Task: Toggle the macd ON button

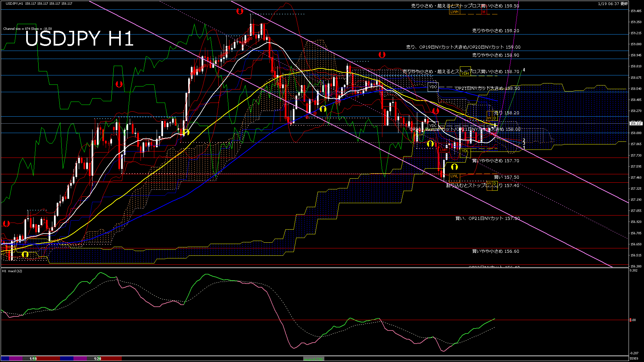Action: click(314, 359)
